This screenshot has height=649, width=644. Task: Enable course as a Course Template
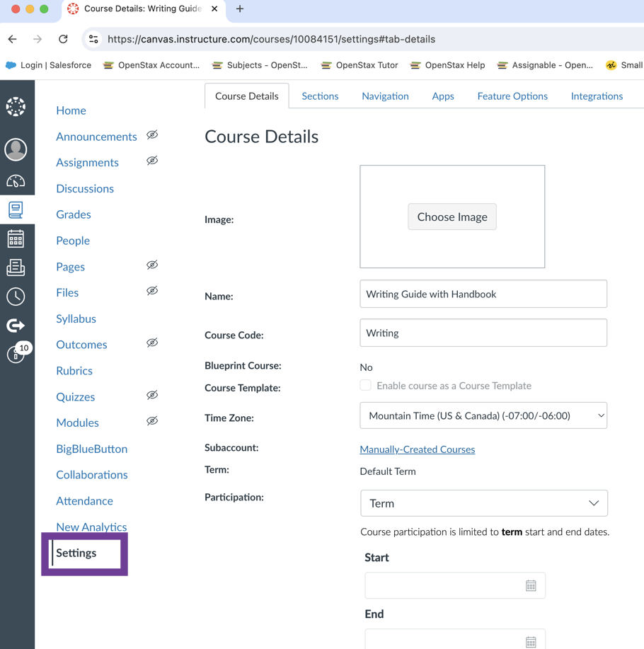pos(365,385)
